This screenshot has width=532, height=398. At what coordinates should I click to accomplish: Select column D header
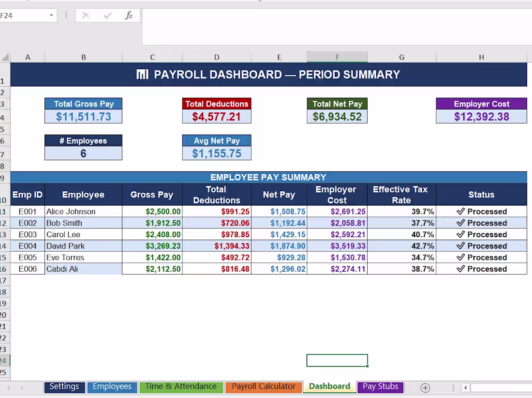click(x=217, y=57)
